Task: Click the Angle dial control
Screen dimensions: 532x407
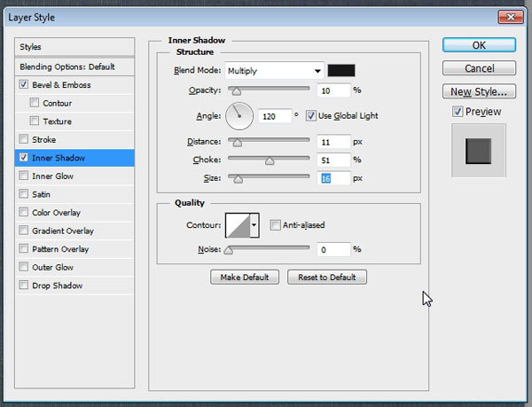Action: pyautogui.click(x=239, y=114)
